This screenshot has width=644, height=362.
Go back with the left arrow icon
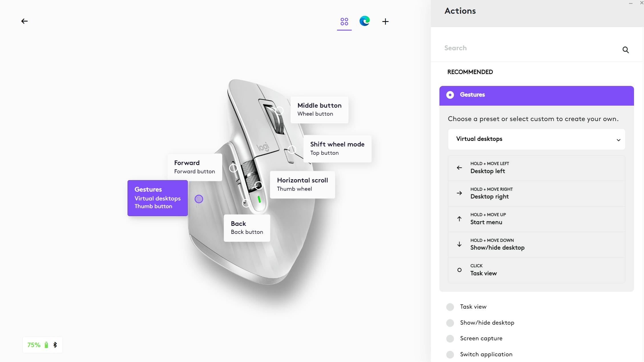pos(25,21)
